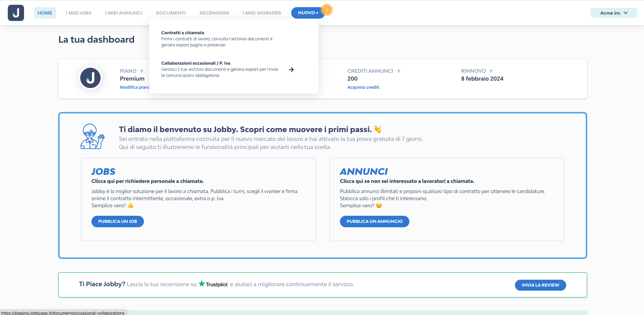
Task: Click the thumbs-up emoji in JOBS card
Action: coord(130,205)
